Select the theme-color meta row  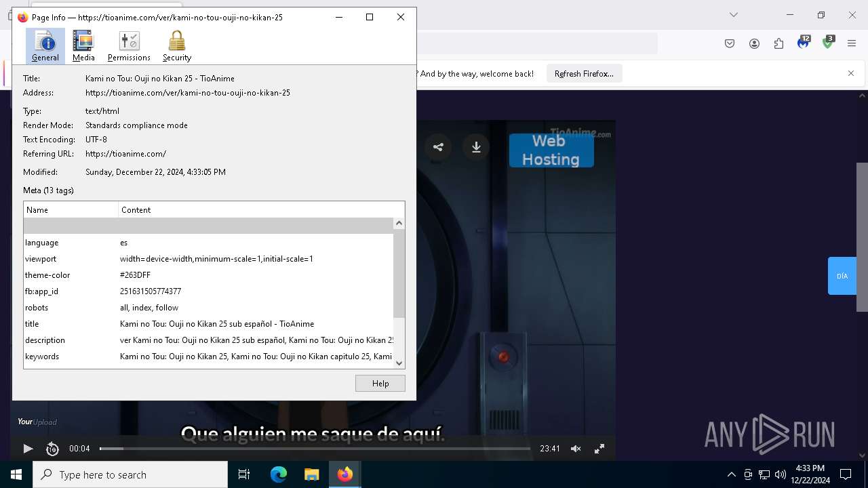pos(208,275)
